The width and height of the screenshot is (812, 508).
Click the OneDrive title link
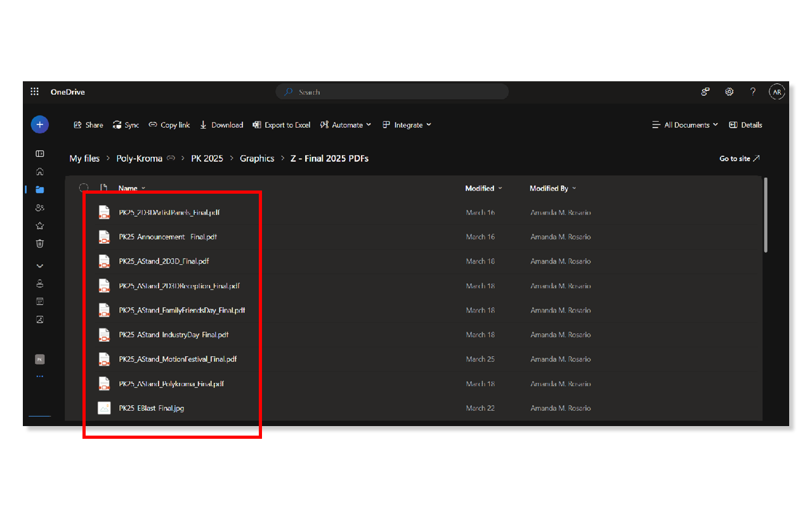point(68,92)
